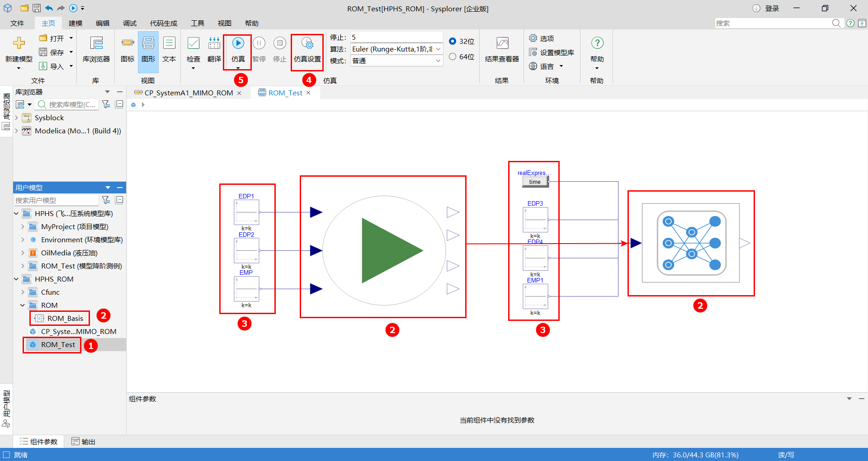Switch to the CP_SystemA1_MIMO_ROM document tab

pos(188,93)
